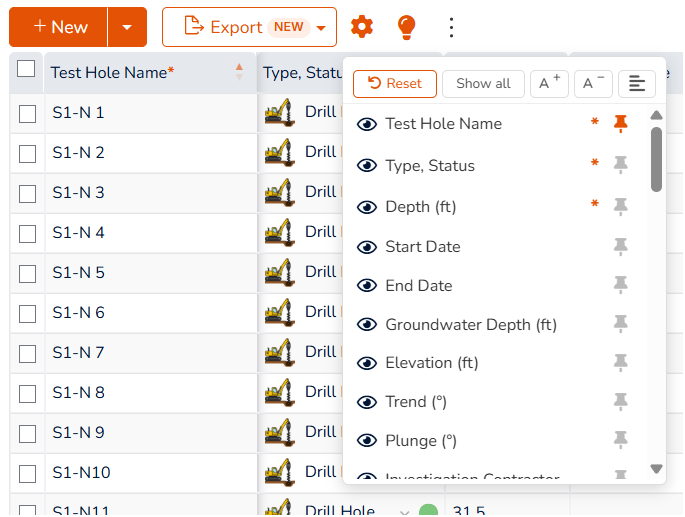Click the drill rig icon for S1-N 3
Screen dimensions: 685x517
pyautogui.click(x=280, y=192)
